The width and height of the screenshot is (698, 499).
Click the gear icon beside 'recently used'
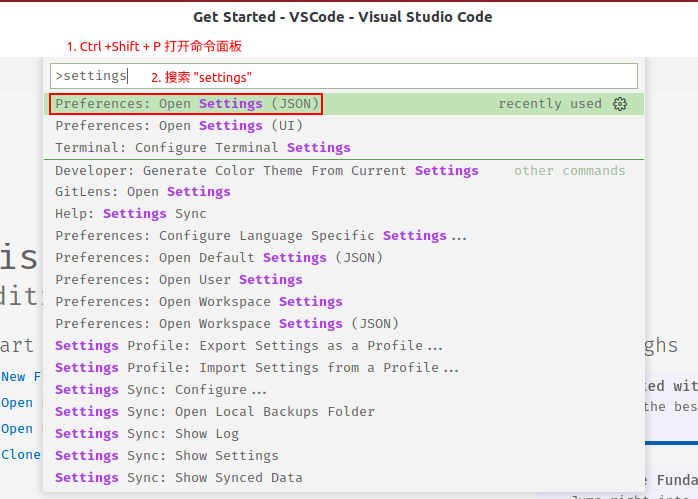click(x=620, y=104)
